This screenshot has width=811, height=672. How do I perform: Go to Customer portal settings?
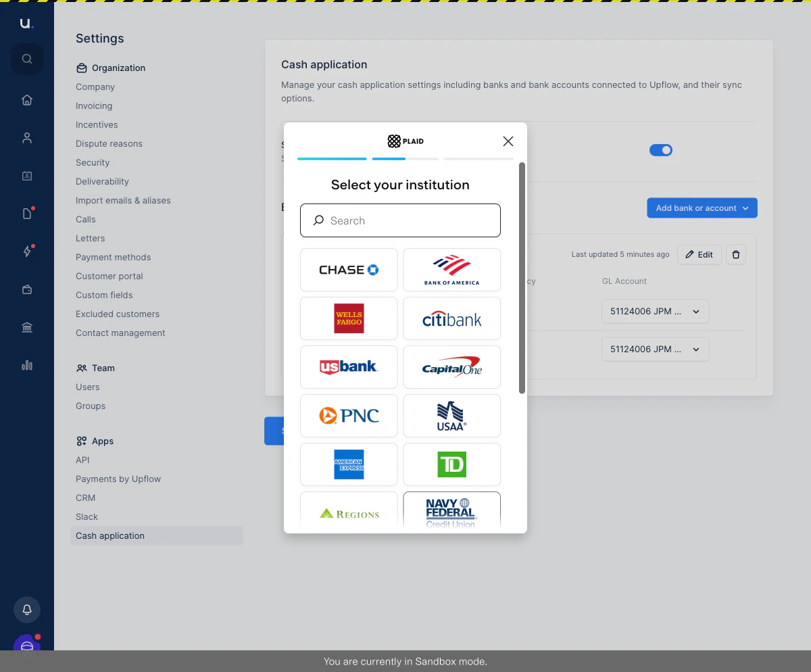(109, 276)
